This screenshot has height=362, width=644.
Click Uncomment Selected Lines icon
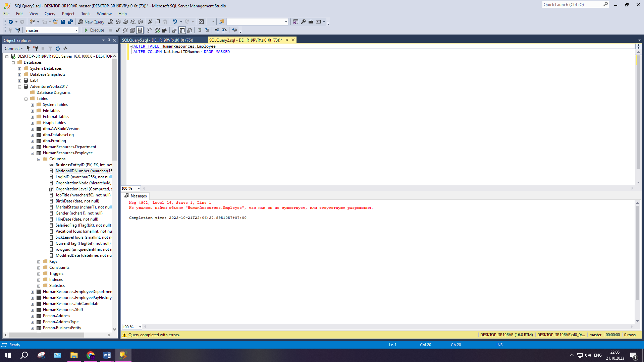(207, 30)
